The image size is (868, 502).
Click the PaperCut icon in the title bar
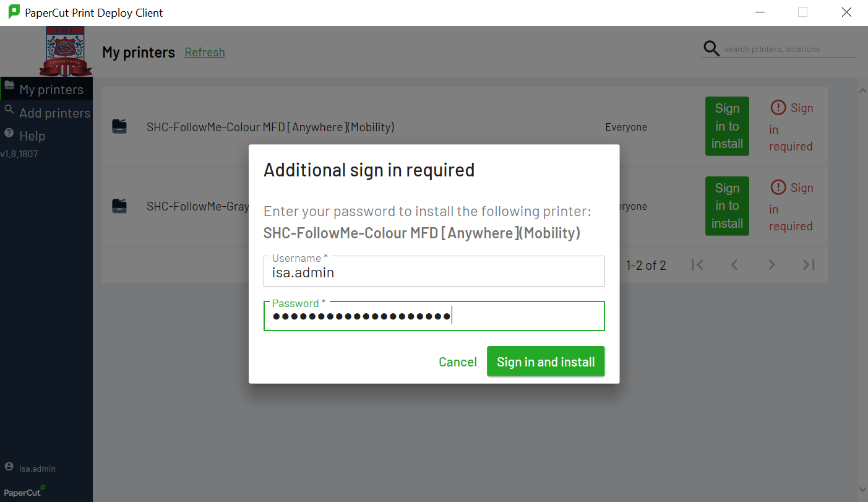click(14, 12)
